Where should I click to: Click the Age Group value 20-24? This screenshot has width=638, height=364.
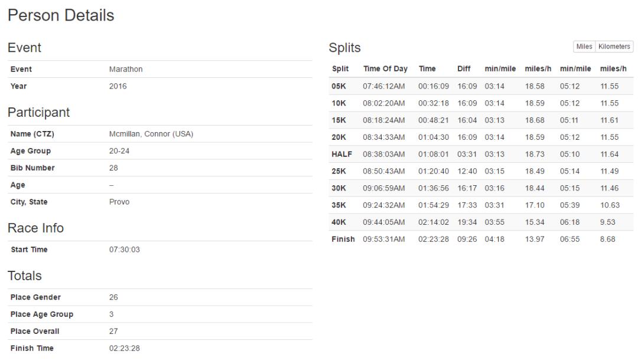click(119, 151)
